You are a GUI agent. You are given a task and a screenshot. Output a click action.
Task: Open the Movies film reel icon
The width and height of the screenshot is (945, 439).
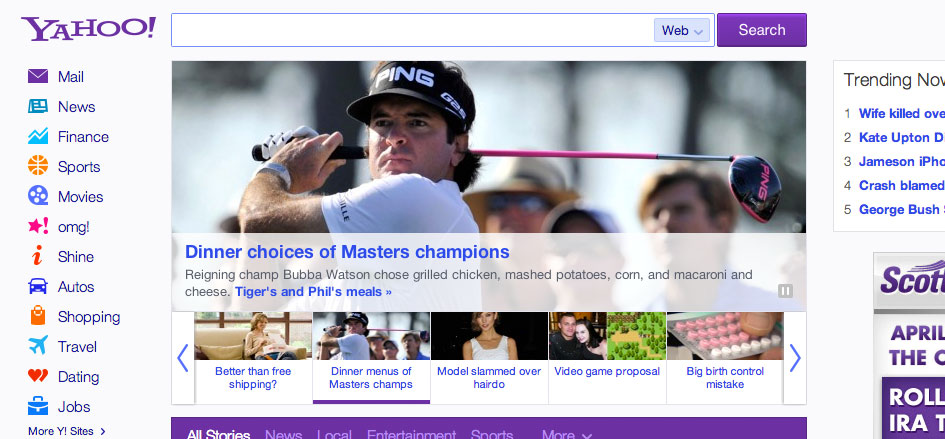coord(38,197)
